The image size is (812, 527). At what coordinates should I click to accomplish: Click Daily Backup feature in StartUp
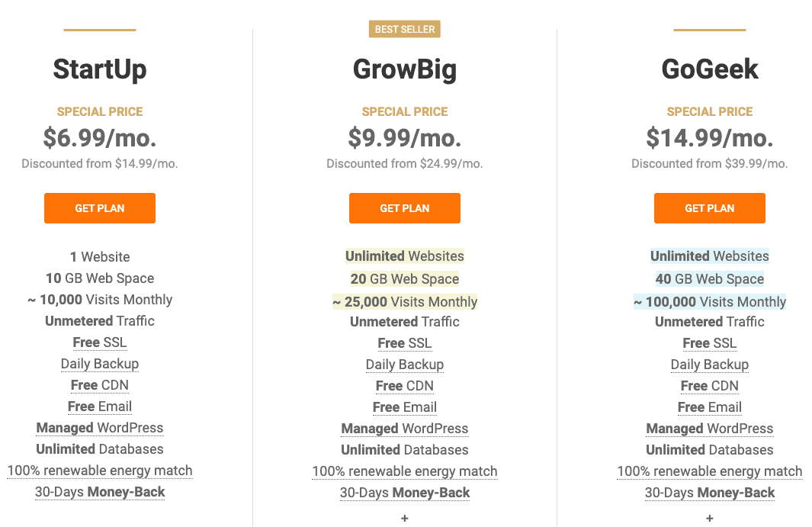click(100, 364)
